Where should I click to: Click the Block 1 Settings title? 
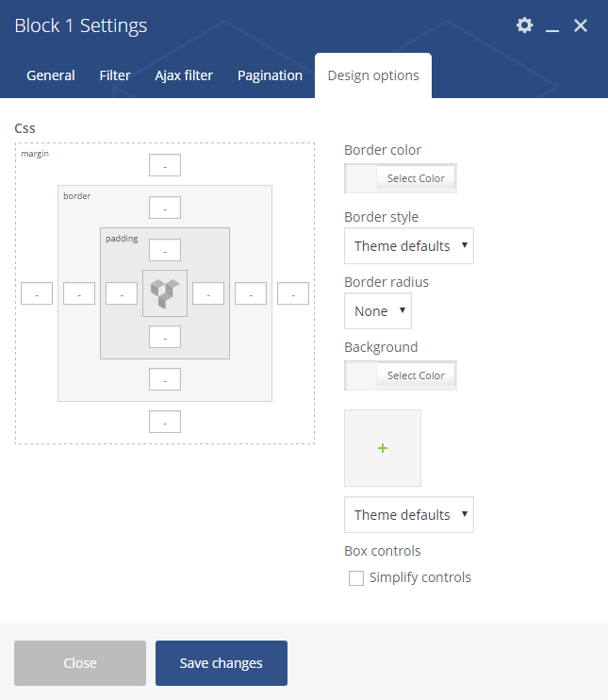[81, 25]
